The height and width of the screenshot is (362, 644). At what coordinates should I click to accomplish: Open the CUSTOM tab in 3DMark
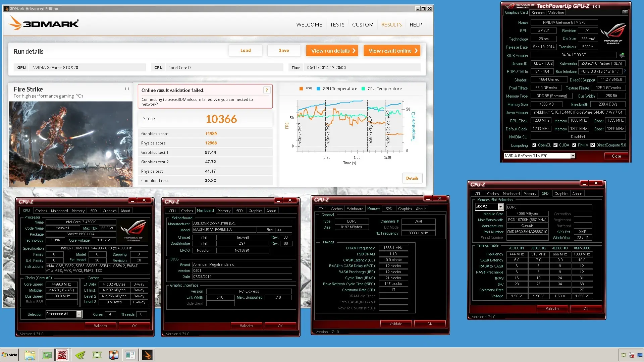point(363,25)
